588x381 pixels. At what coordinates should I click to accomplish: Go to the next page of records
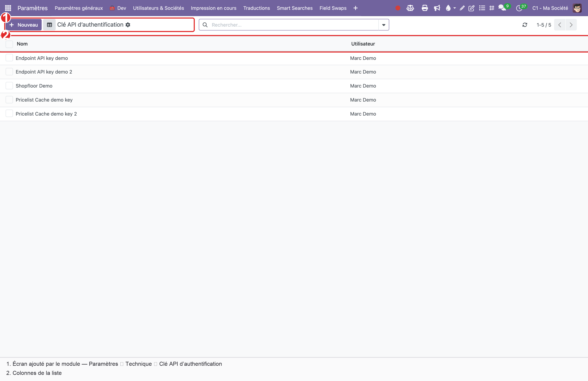coord(571,25)
